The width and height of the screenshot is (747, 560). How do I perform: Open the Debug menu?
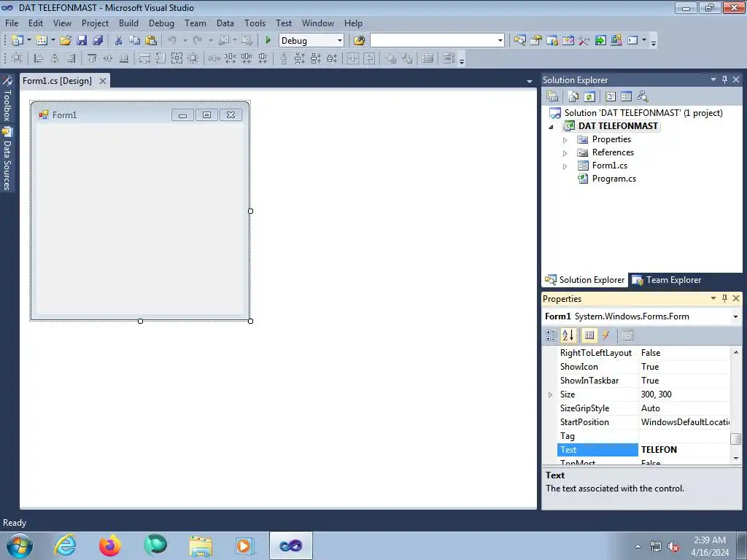(x=161, y=23)
